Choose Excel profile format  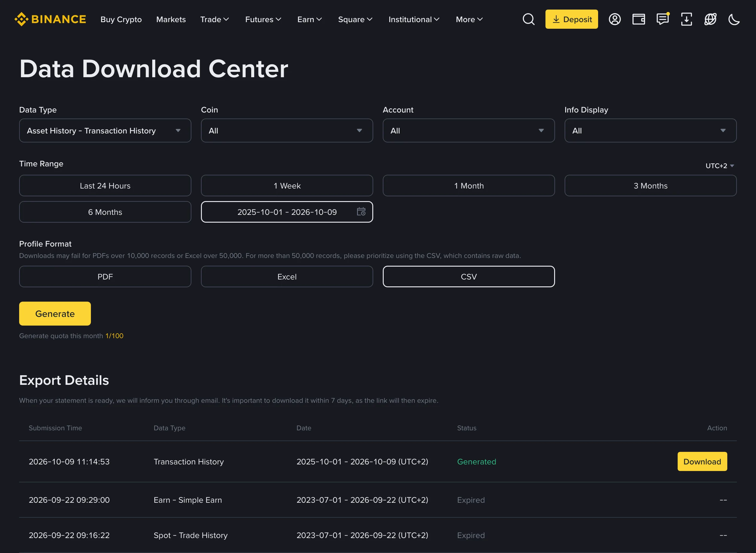[x=287, y=276]
